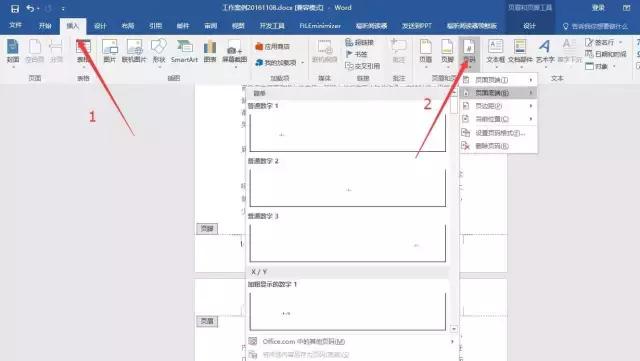Pick the Plain Number 1 (普通数字 1) preview
This screenshot has width=640, height=361.
tap(348, 133)
